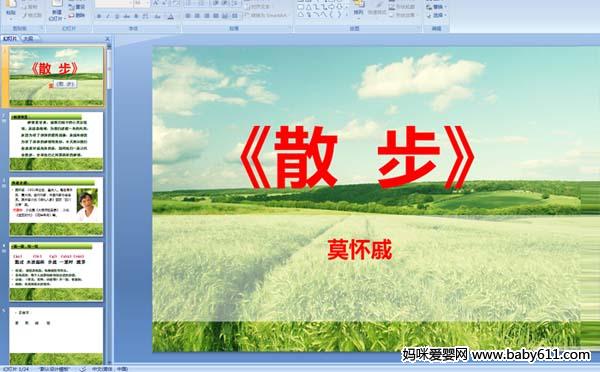The image size is (600, 372).
Task: Click the spell check icon in status bar
Action: [x=83, y=369]
